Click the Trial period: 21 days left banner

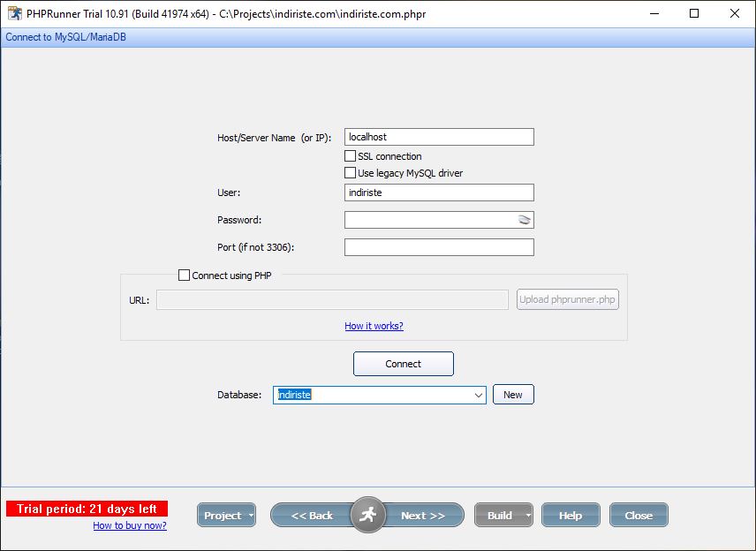pos(87,509)
